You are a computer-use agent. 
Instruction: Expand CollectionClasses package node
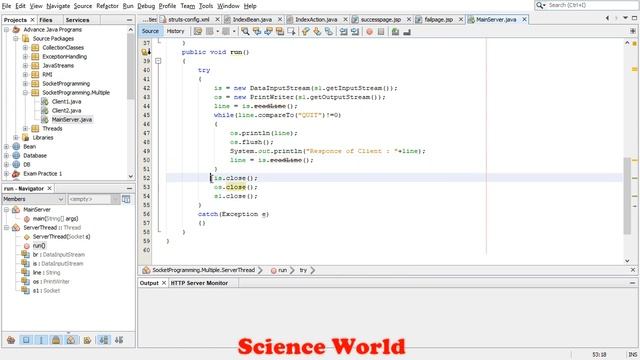click(x=25, y=47)
